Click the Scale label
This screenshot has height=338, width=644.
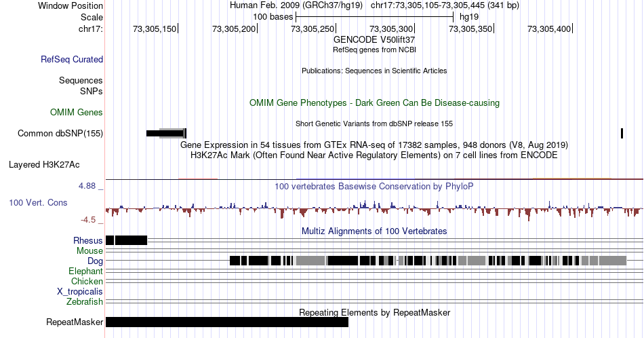pos(92,17)
